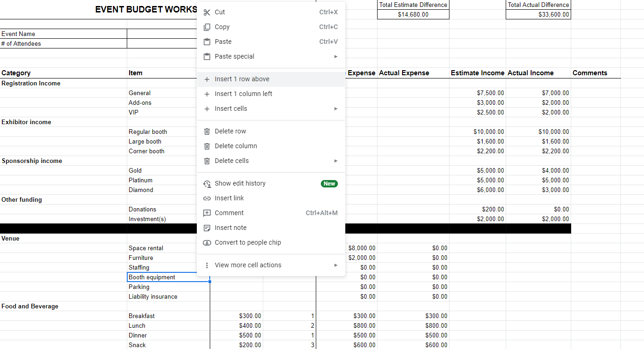The height and width of the screenshot is (349, 644).
Task: Click the Paste clipboard icon
Action: coord(207,42)
